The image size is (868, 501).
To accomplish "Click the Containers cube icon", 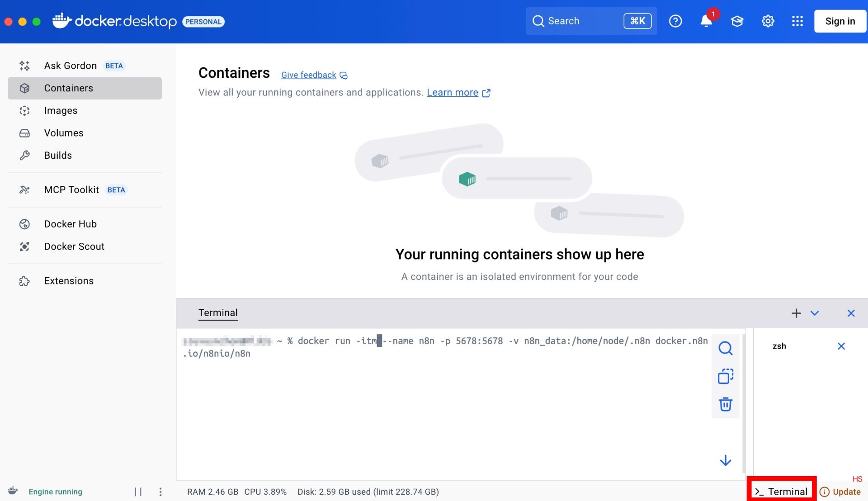I will click(x=24, y=88).
